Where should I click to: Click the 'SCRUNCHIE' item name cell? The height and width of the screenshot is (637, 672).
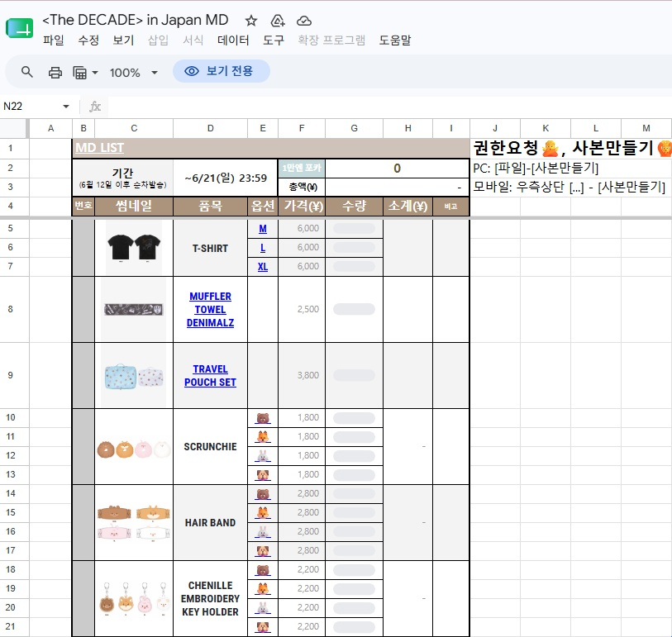[211, 447]
